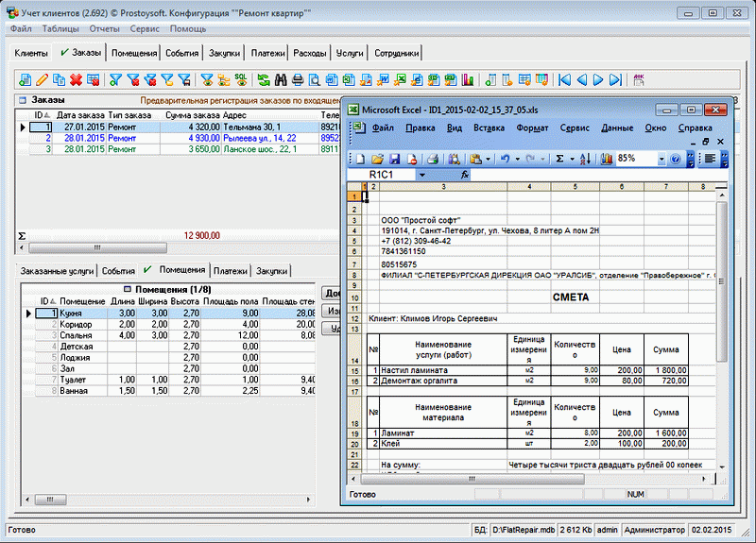Click the Помещение column header
This screenshot has height=543, width=756.
click(82, 301)
